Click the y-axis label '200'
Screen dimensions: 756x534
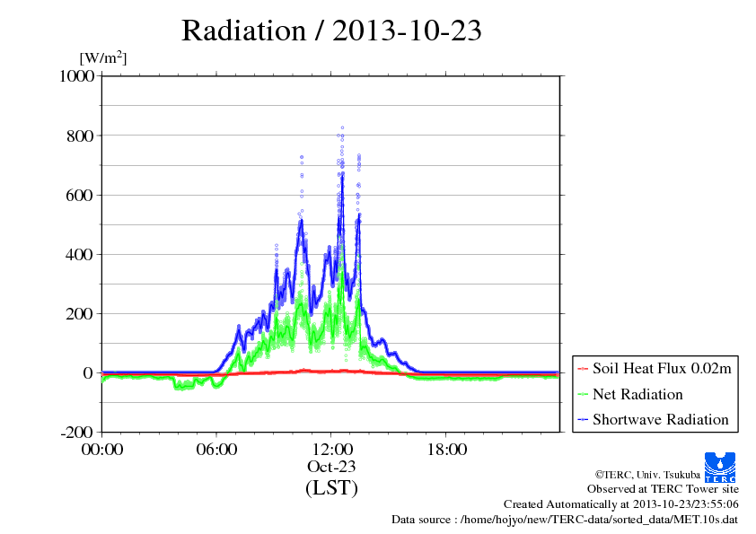[80, 314]
